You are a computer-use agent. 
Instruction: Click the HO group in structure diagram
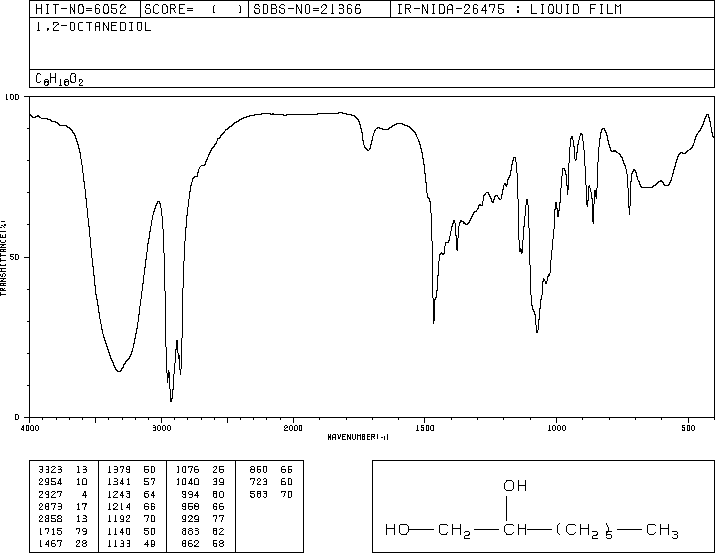click(x=397, y=530)
